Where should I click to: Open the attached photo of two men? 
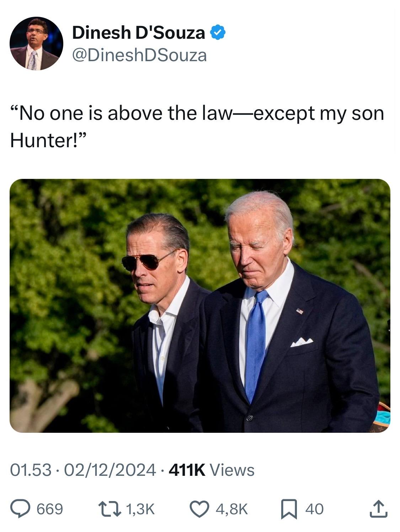[200, 305]
